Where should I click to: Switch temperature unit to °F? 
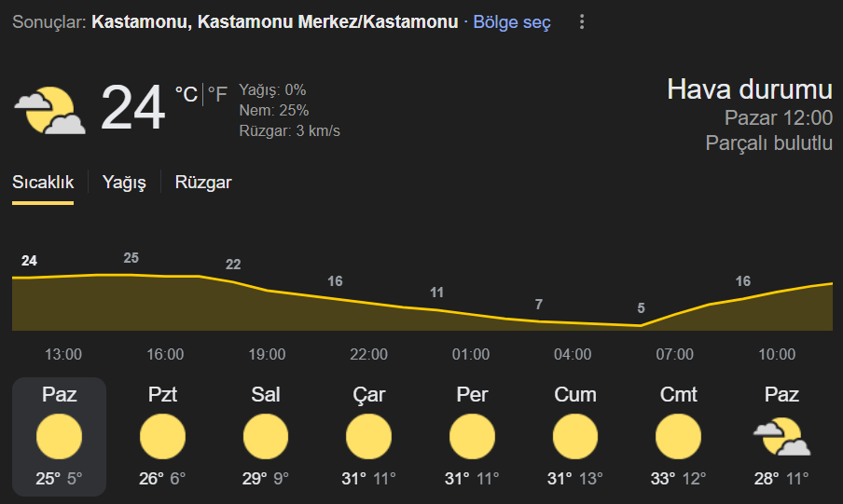(x=217, y=95)
